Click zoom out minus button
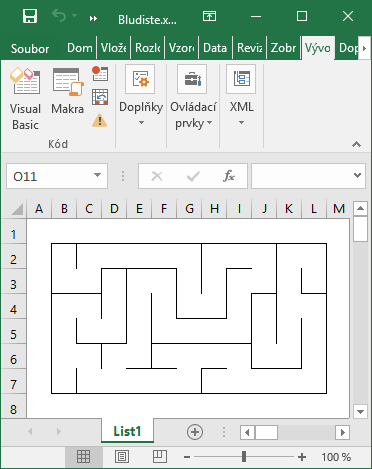The height and width of the screenshot is (469, 372). pos(187,457)
